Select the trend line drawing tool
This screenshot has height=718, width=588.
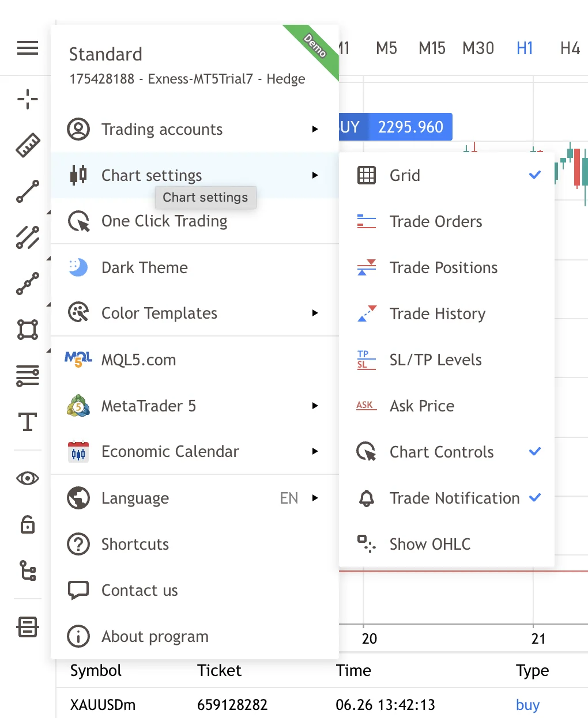28,191
